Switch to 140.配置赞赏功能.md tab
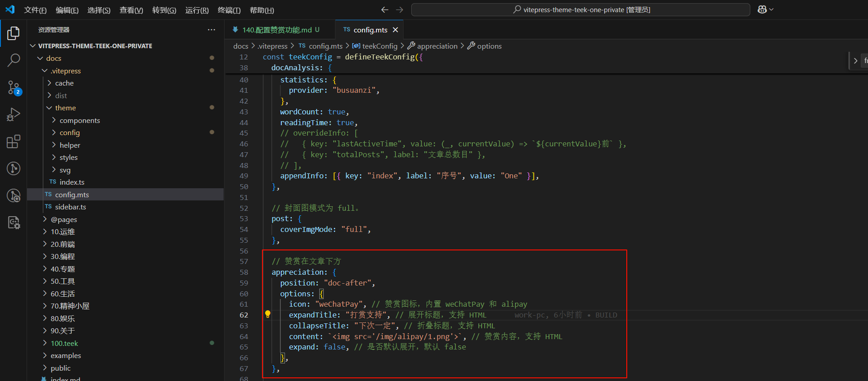The width and height of the screenshot is (868, 381). click(x=280, y=30)
